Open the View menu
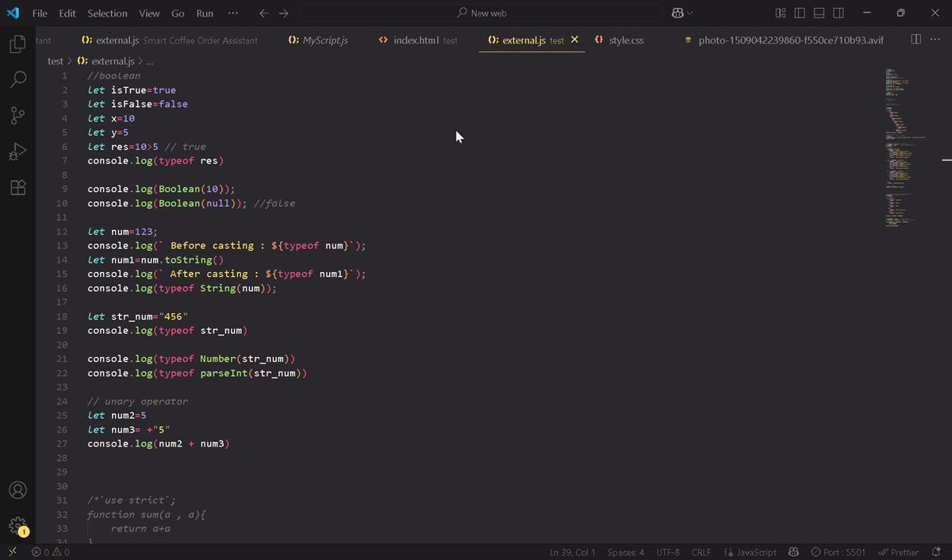 point(149,13)
